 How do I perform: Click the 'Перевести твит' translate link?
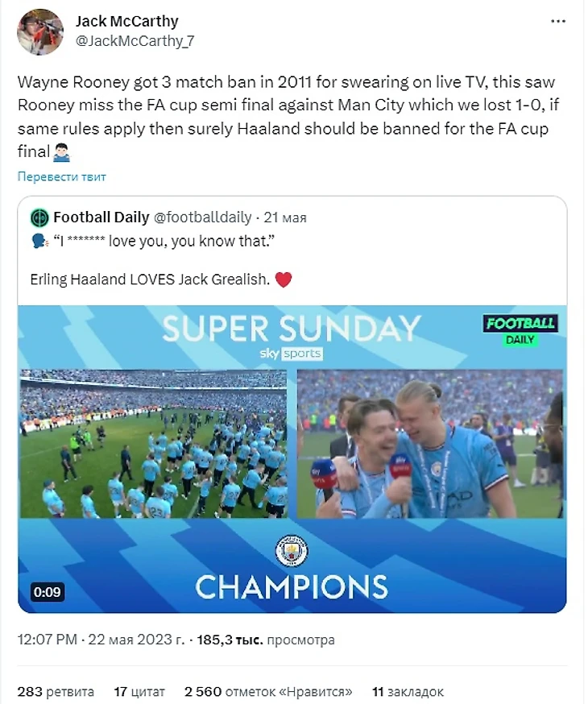click(x=62, y=176)
